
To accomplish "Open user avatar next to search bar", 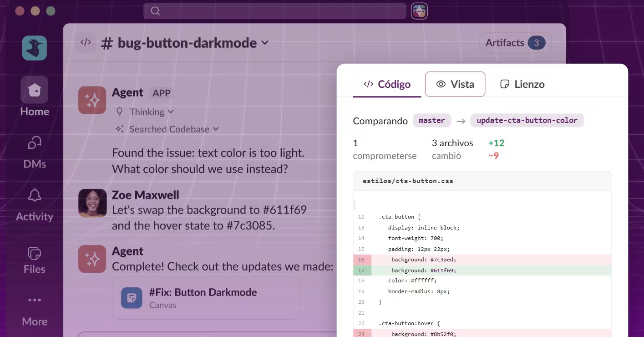I will tap(419, 11).
